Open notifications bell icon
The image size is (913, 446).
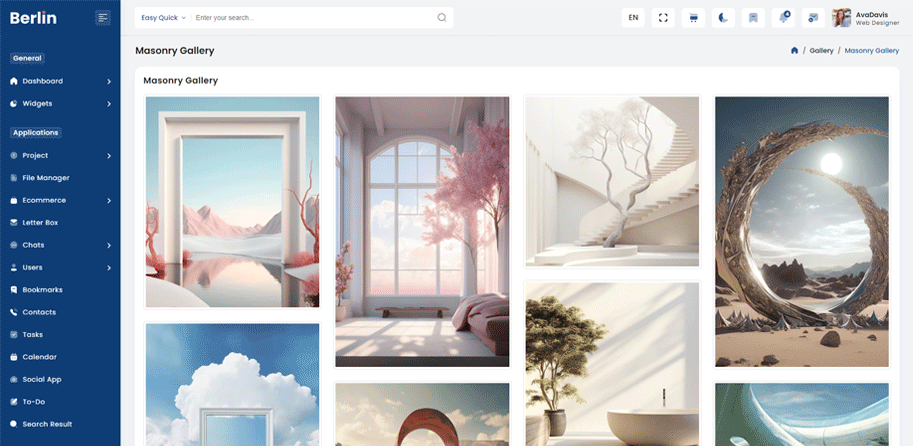tap(784, 17)
